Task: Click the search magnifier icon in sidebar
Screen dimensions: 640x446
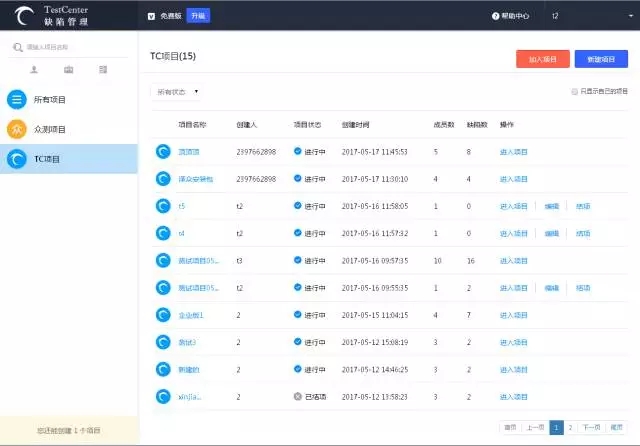Action: click(x=18, y=47)
